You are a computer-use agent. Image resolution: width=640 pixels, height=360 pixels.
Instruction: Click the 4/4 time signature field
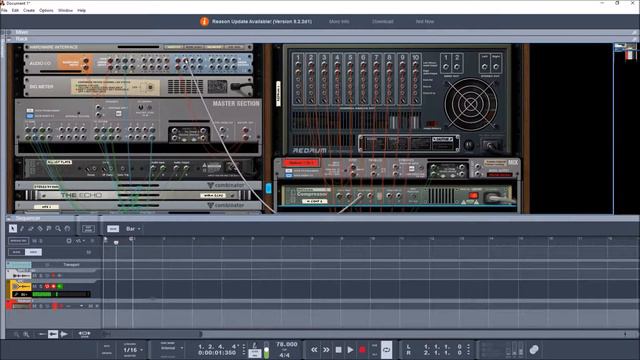pyautogui.click(x=284, y=355)
